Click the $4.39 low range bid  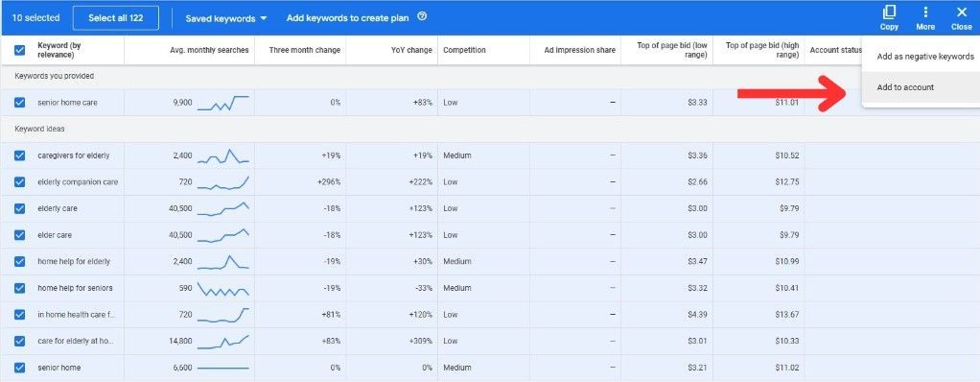point(697,315)
